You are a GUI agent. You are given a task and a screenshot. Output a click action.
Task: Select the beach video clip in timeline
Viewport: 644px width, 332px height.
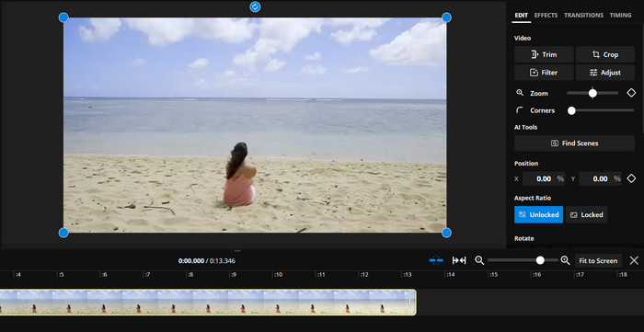coord(208,303)
